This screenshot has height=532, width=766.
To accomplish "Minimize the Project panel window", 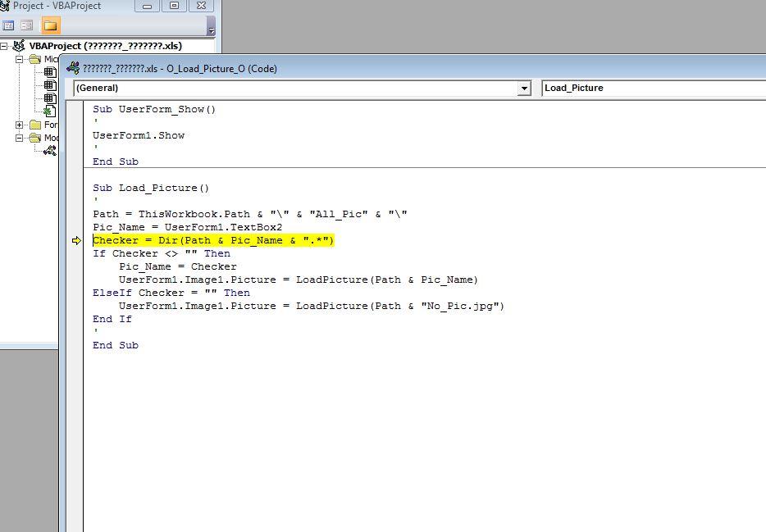I will pos(147,6).
